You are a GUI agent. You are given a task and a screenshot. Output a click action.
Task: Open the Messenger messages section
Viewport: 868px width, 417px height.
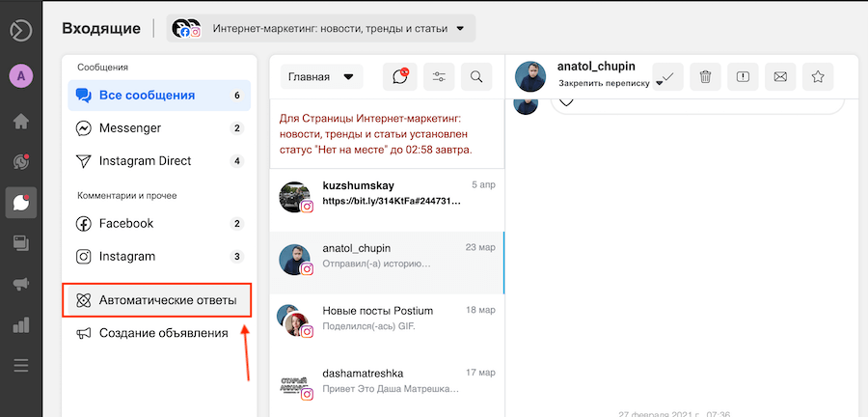pos(159,128)
